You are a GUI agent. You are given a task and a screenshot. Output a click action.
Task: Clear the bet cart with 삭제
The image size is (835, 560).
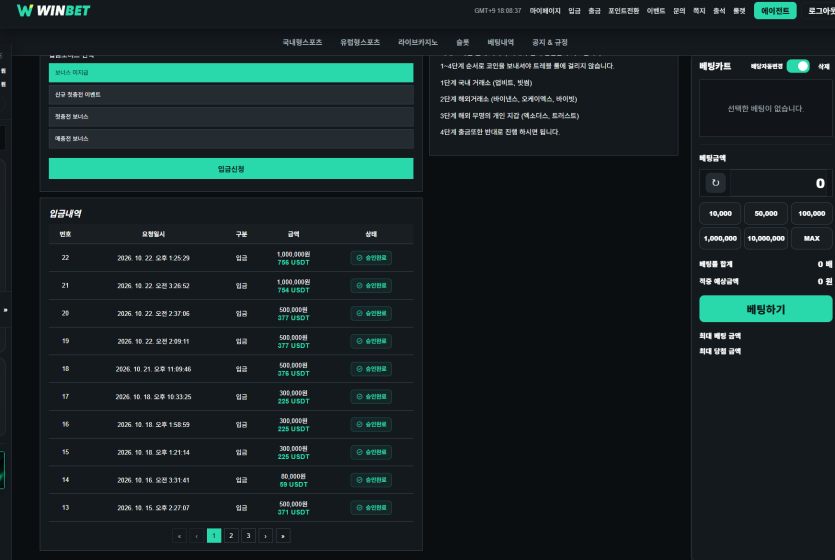(824, 67)
